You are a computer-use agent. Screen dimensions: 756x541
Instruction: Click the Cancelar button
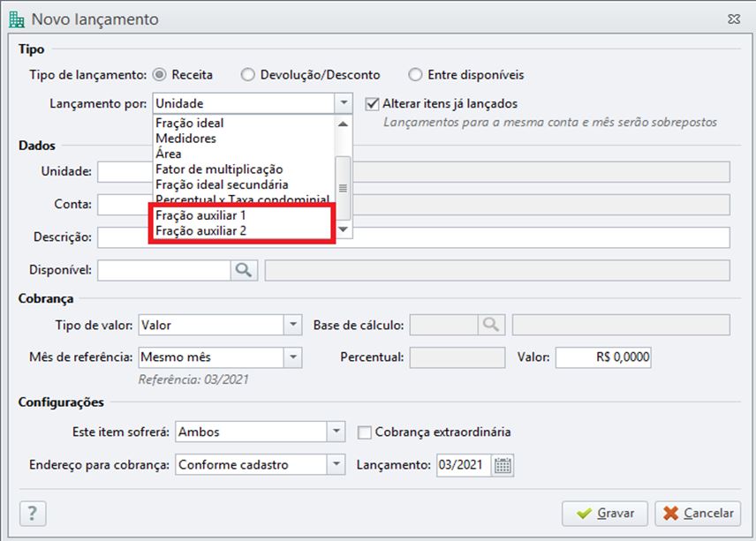coord(698,514)
